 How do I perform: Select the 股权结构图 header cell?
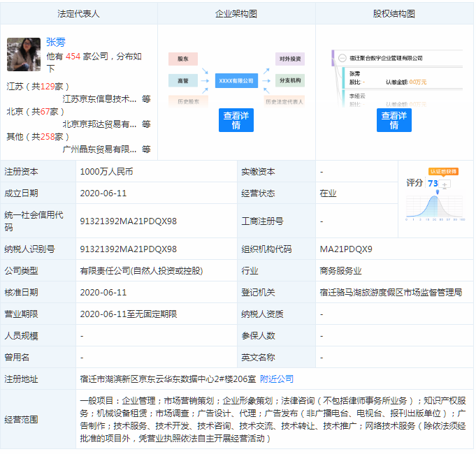pyautogui.click(x=394, y=14)
